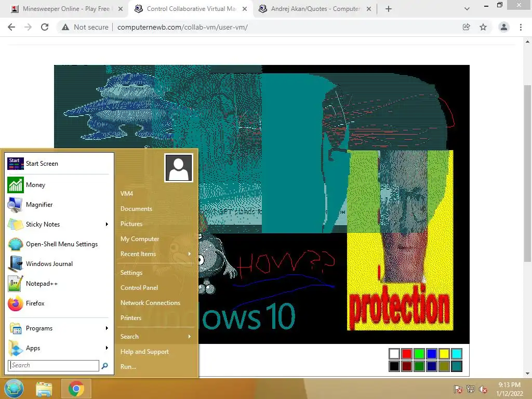Open Sticky Notes
This screenshot has height=399, width=532.
[x=59, y=224]
